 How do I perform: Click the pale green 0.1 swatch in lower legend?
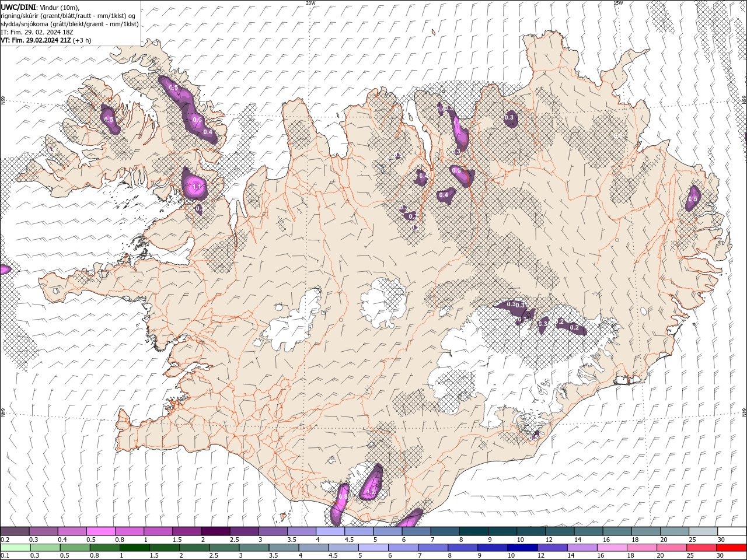tap(15, 548)
